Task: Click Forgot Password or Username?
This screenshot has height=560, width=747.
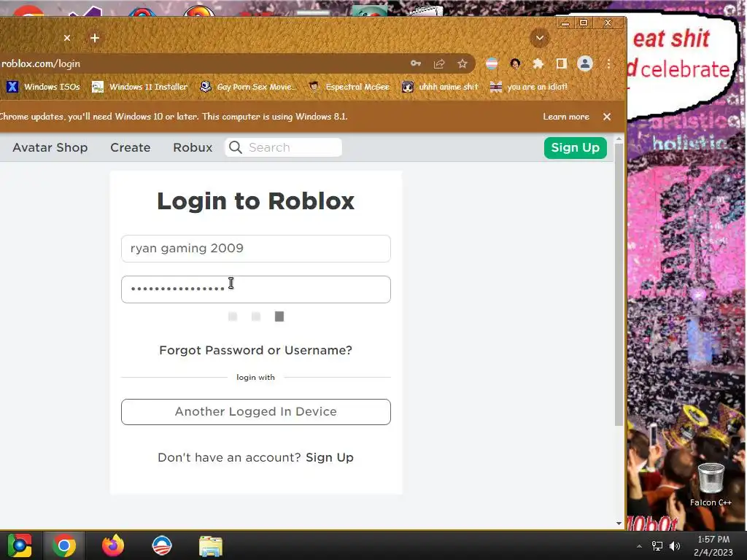Action: (256, 351)
